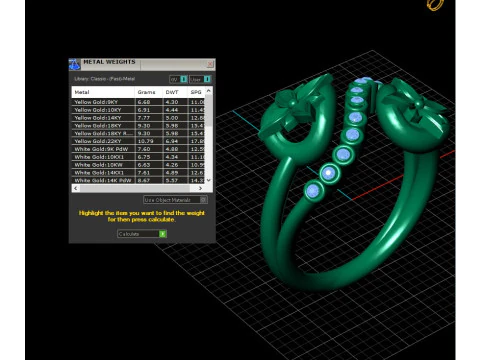Image resolution: width=480 pixels, height=360 pixels.
Task: Click the 4.44 DWT value for 10KY
Action: coord(172,110)
